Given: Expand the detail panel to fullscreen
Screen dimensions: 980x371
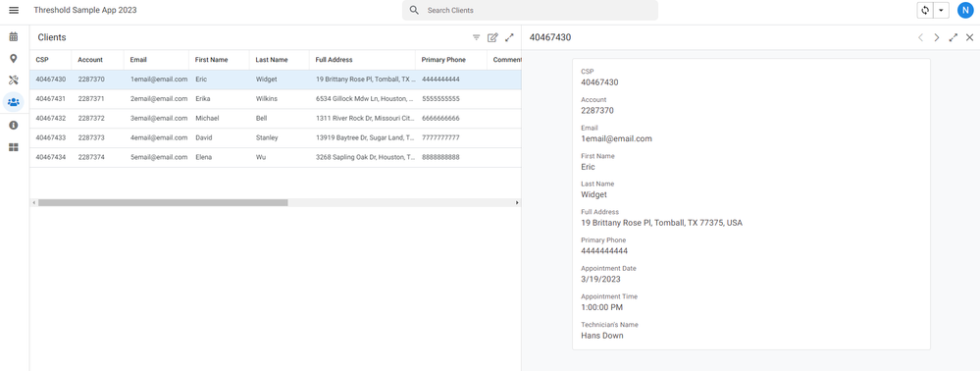Looking at the screenshot, I should 954,37.
